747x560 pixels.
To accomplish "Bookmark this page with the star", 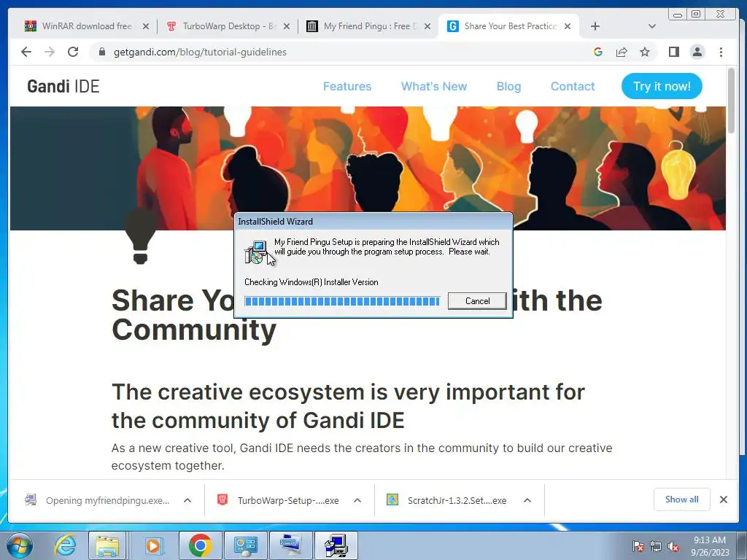I will 645,52.
